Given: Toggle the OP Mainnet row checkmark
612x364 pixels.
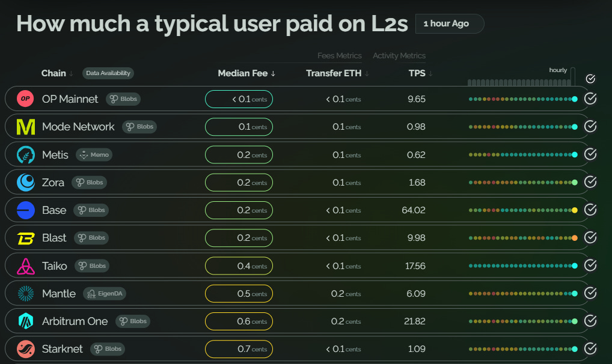Looking at the screenshot, I should (x=590, y=99).
